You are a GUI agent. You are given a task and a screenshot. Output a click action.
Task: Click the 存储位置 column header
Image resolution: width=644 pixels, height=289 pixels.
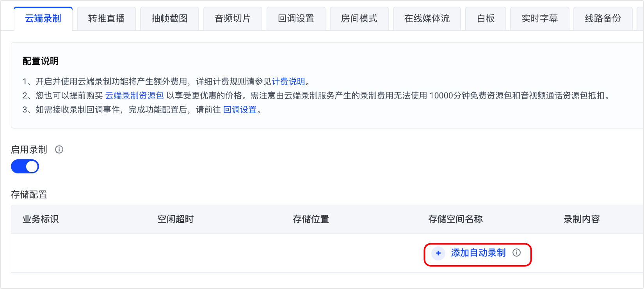pyautogui.click(x=311, y=219)
